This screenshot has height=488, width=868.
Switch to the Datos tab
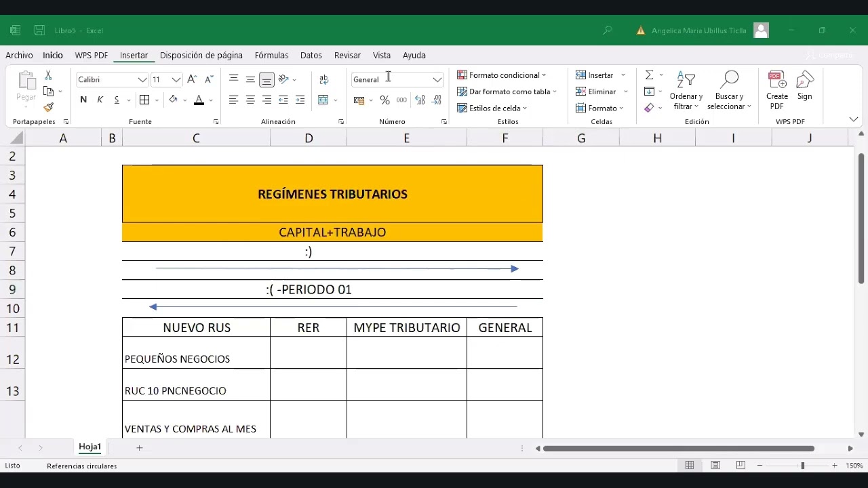tap(311, 56)
